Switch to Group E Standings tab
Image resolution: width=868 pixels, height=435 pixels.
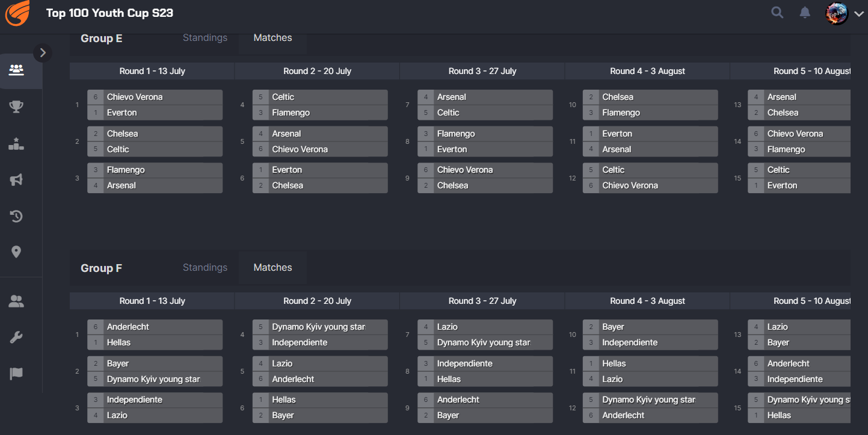click(205, 38)
